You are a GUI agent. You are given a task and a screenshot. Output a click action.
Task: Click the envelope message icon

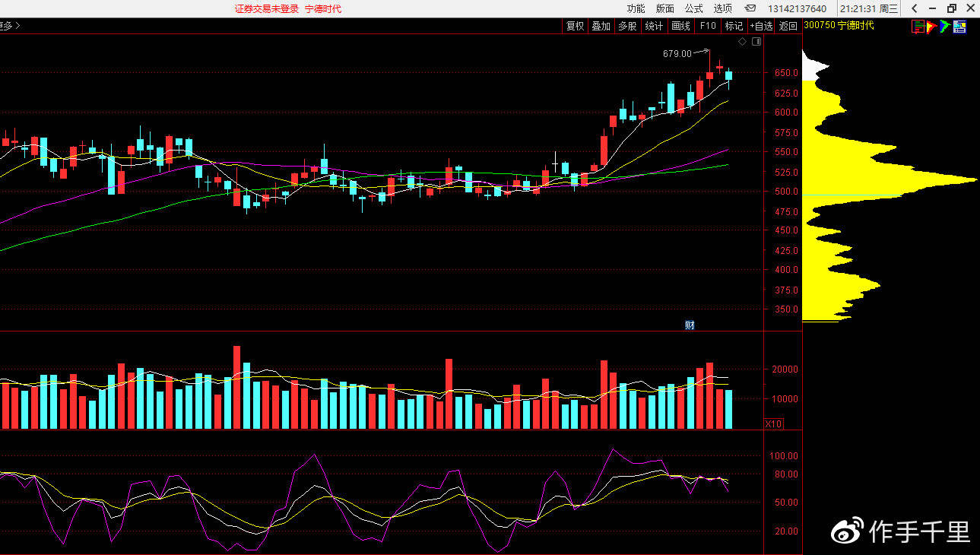click(x=750, y=8)
